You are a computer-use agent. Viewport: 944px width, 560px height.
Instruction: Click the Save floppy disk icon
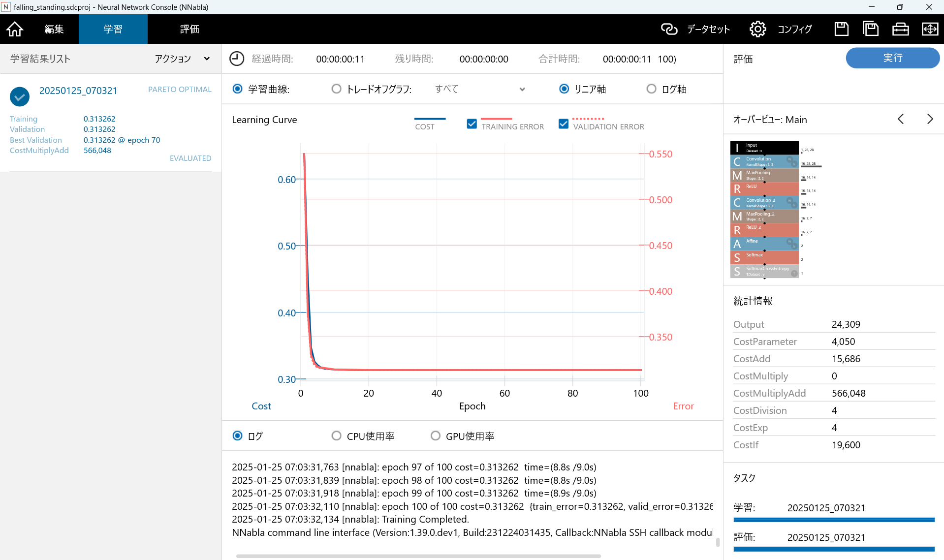[x=841, y=29]
